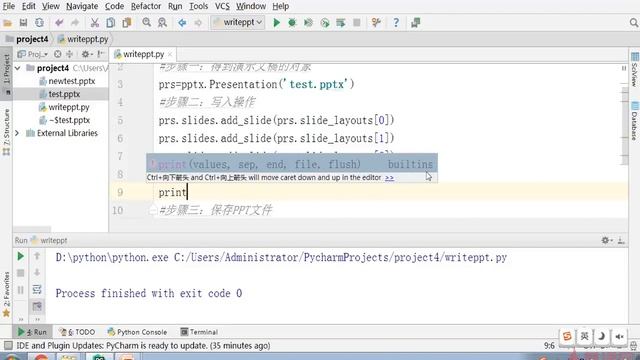Select test.pptx in project tree
The width and height of the screenshot is (640, 360).
pos(64,94)
